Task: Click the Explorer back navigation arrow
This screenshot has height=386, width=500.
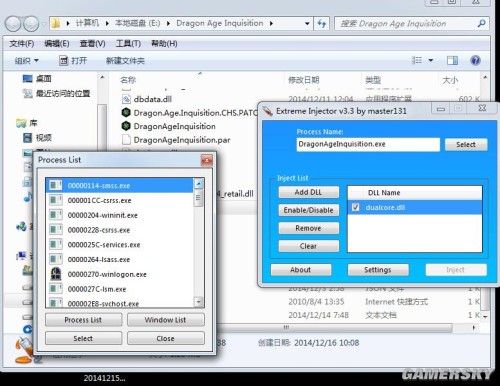Action: 14,24
